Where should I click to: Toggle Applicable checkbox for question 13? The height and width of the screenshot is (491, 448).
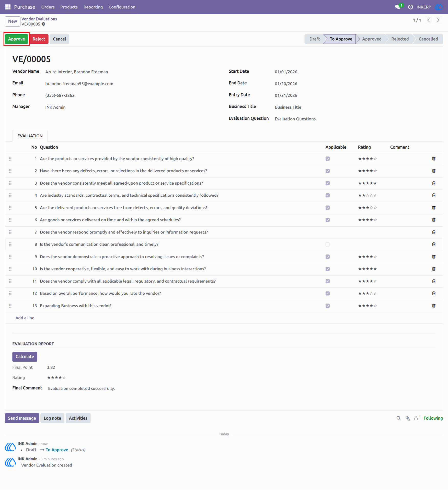tap(327, 306)
